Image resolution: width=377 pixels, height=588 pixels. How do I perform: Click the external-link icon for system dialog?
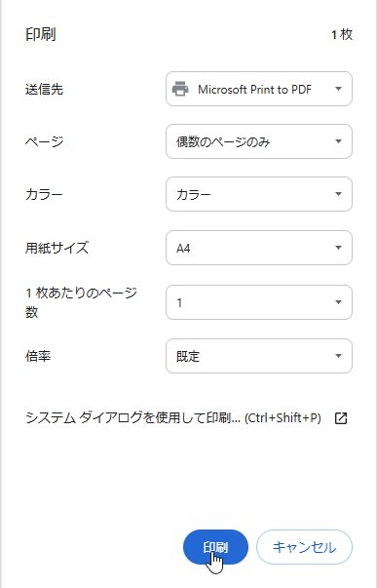[x=340, y=418]
